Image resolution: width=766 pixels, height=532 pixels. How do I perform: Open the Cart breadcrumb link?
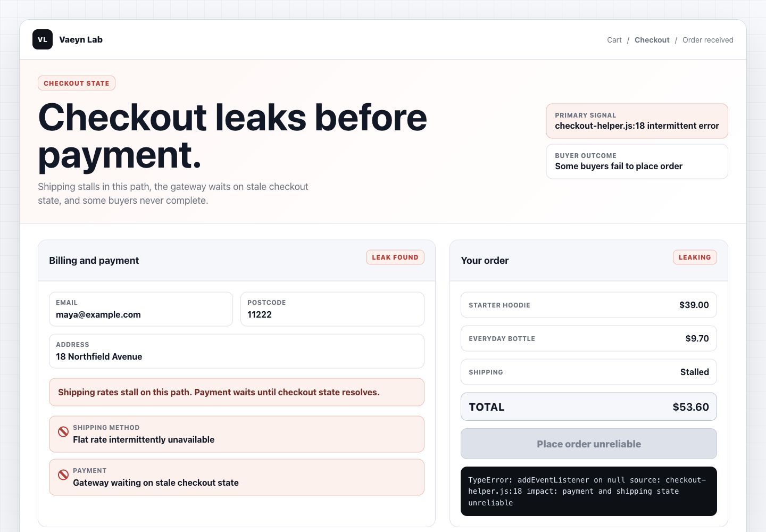point(614,40)
